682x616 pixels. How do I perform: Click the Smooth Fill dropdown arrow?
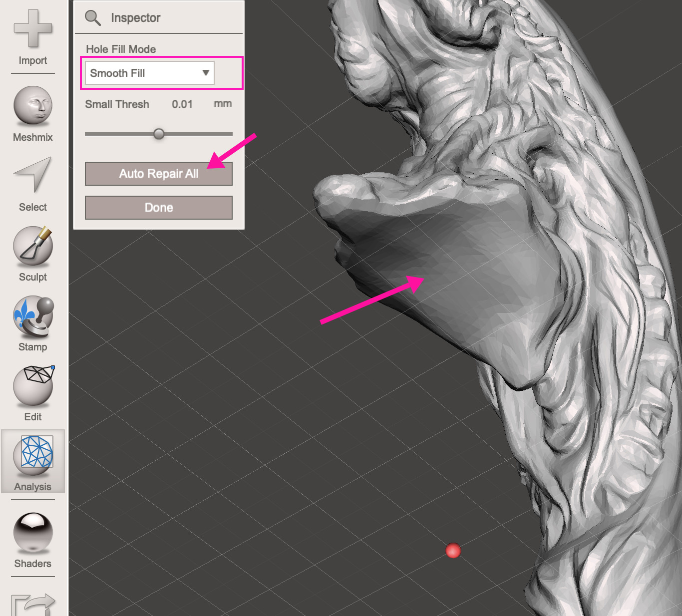[x=205, y=73]
